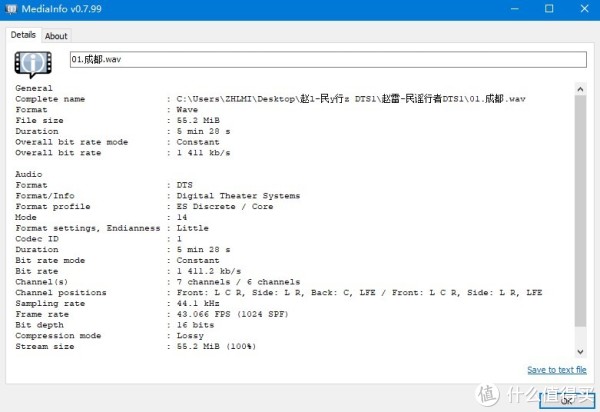Click the 'Lossy' compression mode value

coord(190,335)
